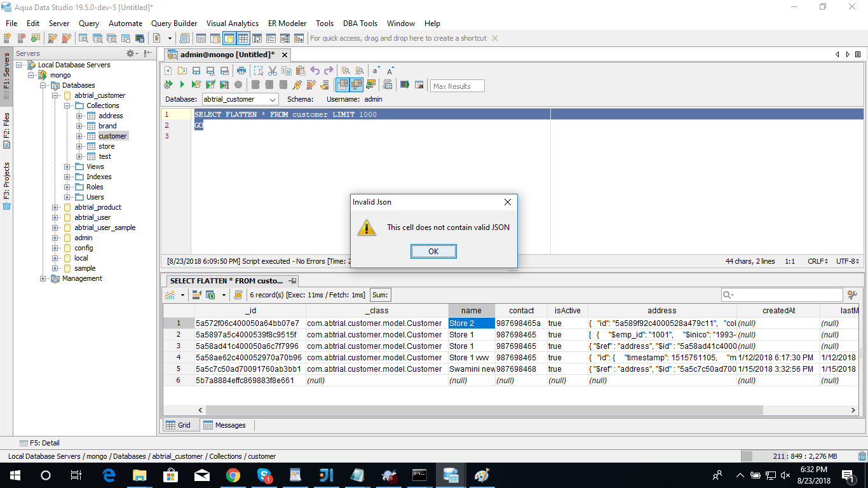Click the New script icon in editor toolbar

(x=168, y=71)
